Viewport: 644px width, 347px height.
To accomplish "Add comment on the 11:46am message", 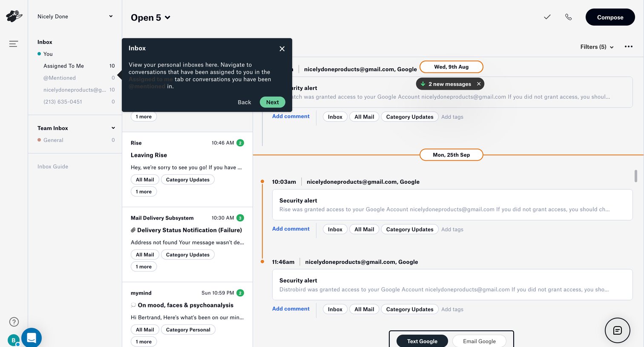I will pos(291,309).
